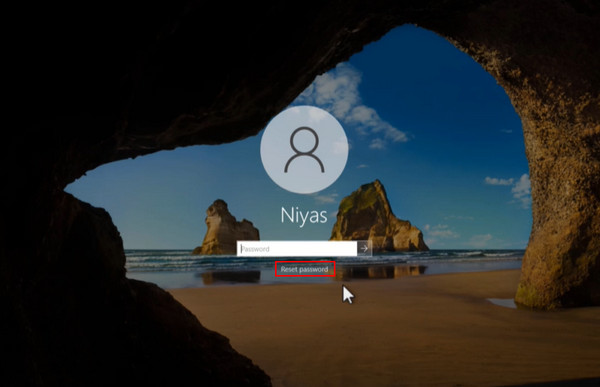Image resolution: width=600 pixels, height=387 pixels.
Task: Click the circular user avatar icon
Action: (x=304, y=149)
